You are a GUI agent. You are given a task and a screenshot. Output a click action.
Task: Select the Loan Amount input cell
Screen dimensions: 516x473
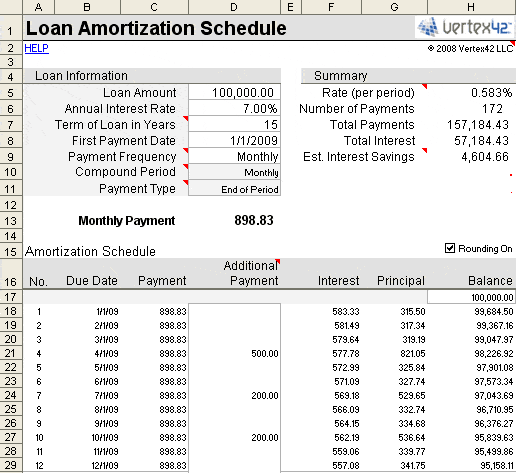pos(234,92)
